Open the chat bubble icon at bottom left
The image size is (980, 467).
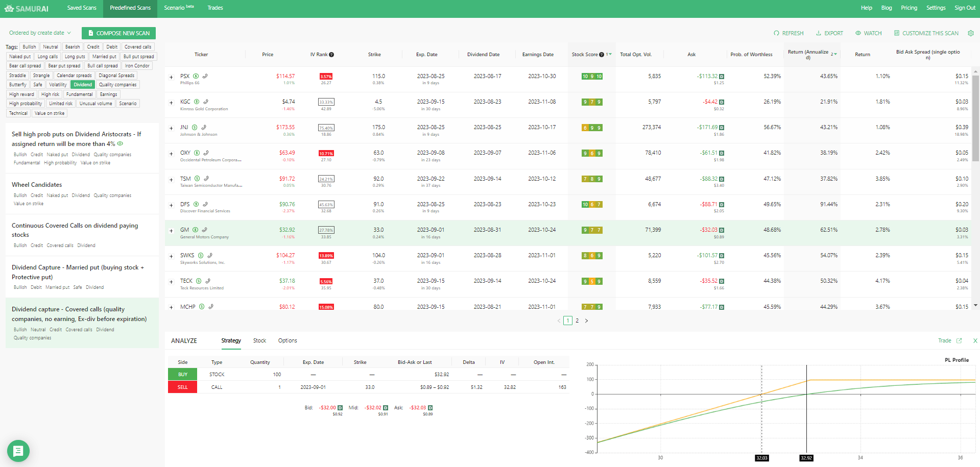click(18, 451)
